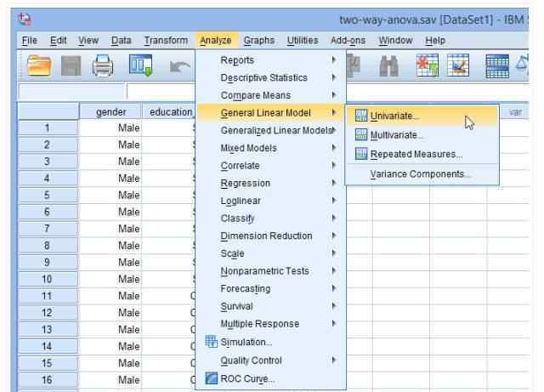This screenshot has height=392, width=544.
Task: Click the Insert Variable toolbar icon
Action: click(458, 65)
